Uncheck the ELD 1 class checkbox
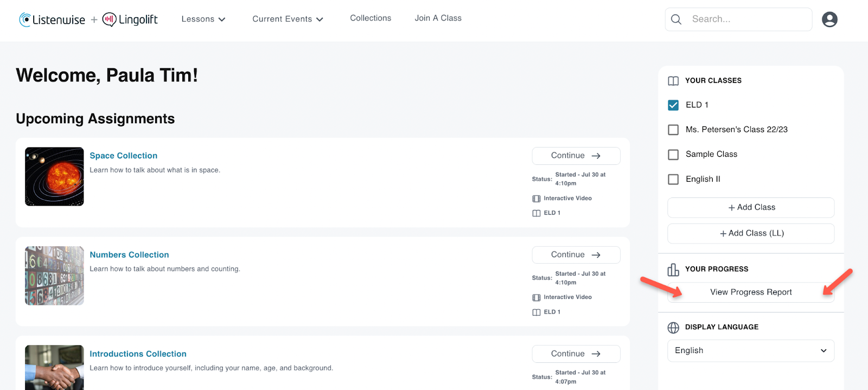This screenshot has height=390, width=868. pyautogui.click(x=673, y=105)
